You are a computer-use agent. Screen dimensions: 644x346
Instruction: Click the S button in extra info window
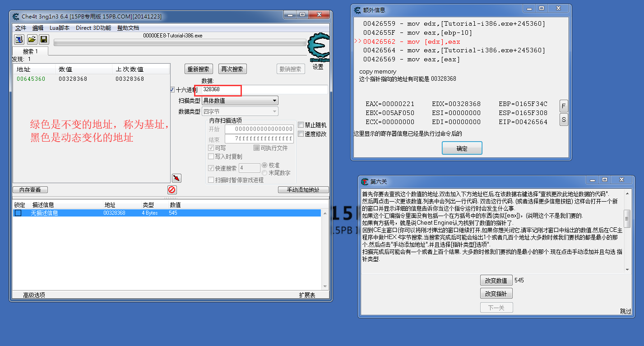coord(564,120)
